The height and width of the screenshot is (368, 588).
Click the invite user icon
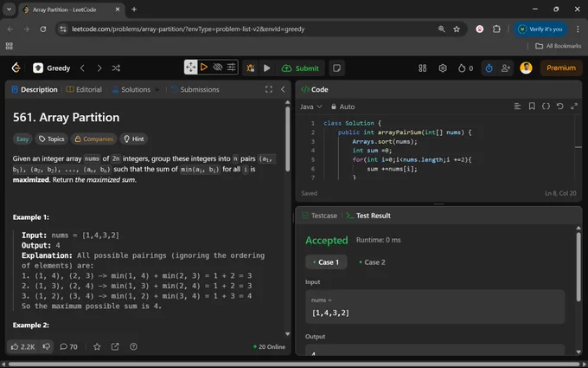pyautogui.click(x=506, y=68)
